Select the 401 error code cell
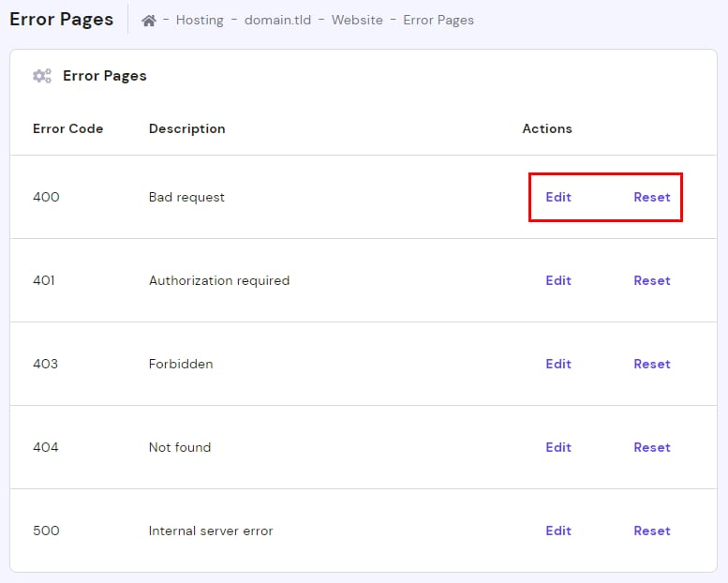 point(44,280)
